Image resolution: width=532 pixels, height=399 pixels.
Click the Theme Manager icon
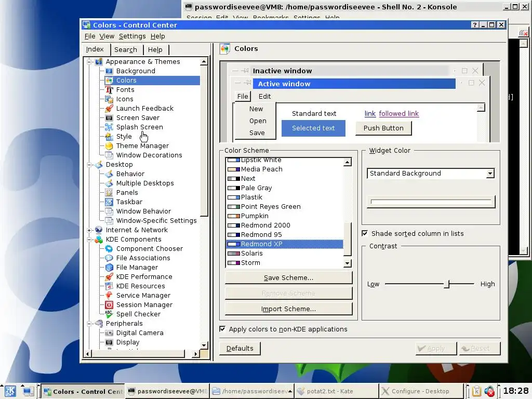109,146
